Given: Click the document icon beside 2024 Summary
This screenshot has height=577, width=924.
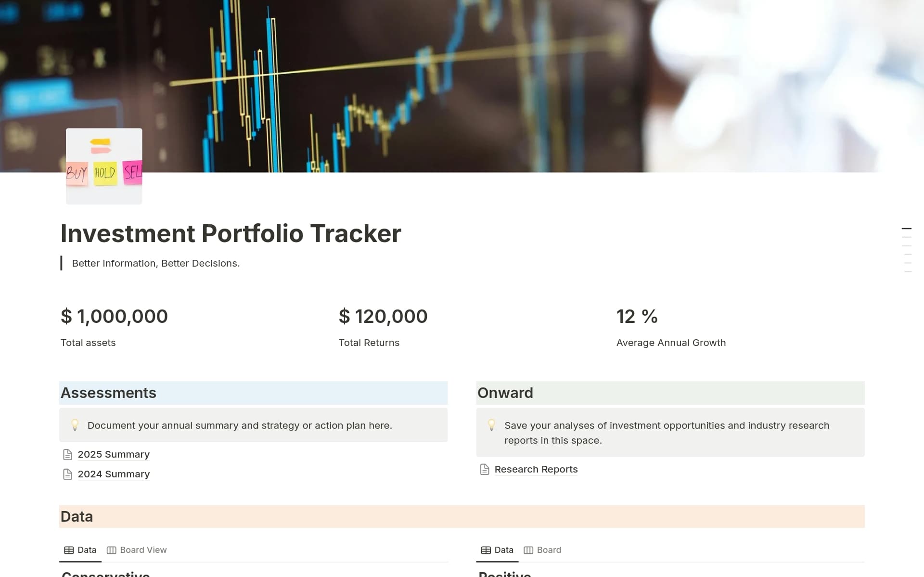Looking at the screenshot, I should [67, 474].
